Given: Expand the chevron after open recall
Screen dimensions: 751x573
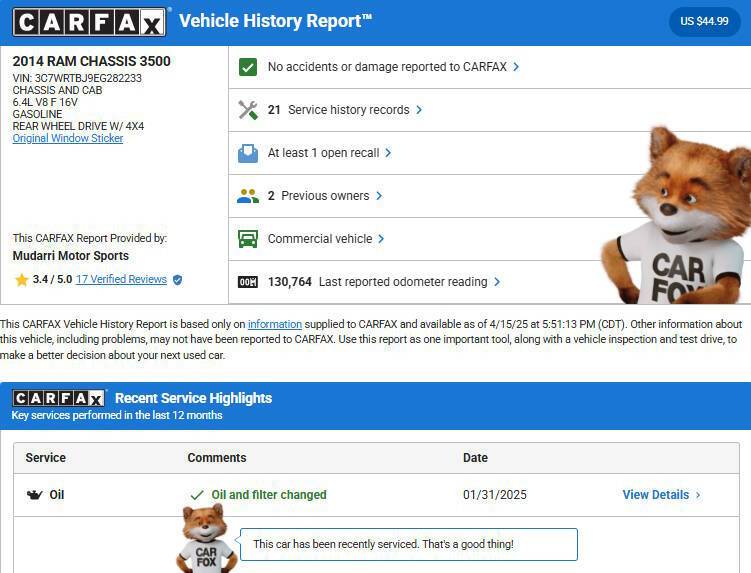Looking at the screenshot, I should [x=388, y=153].
